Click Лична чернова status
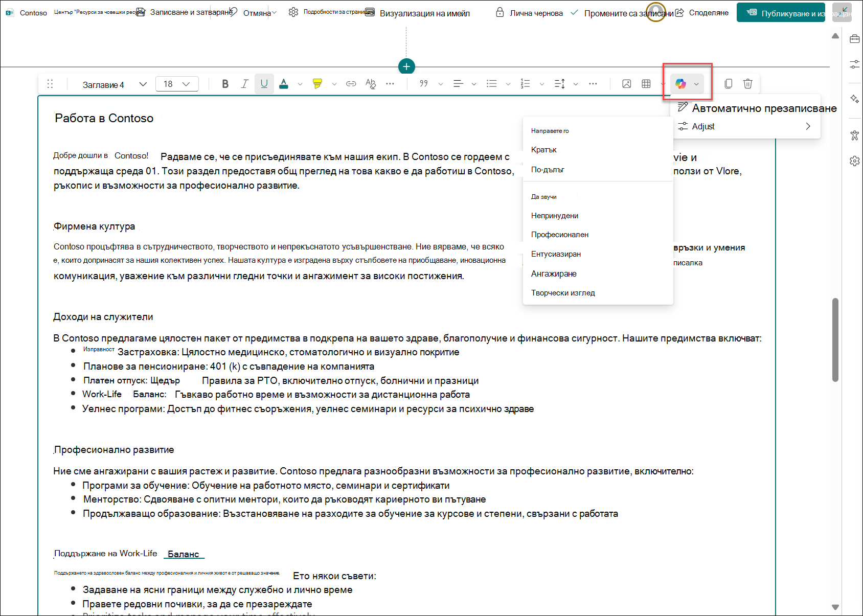Screen dimensions: 863x616 (x=529, y=13)
